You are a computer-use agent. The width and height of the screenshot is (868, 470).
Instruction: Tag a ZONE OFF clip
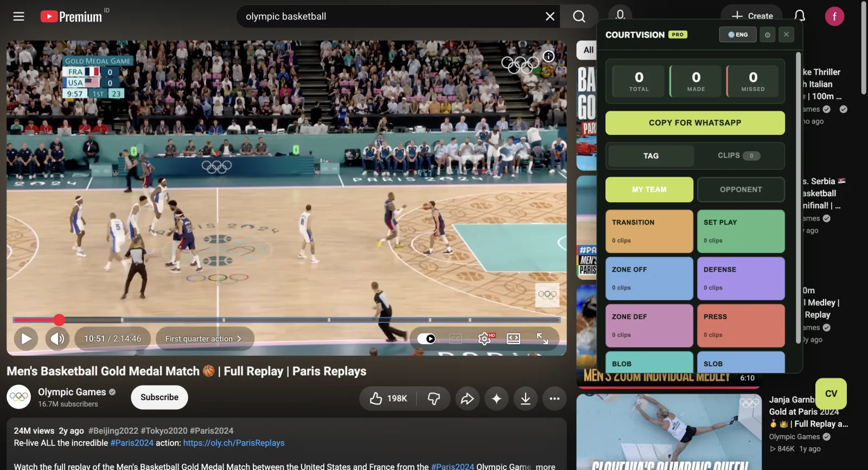[x=649, y=279]
